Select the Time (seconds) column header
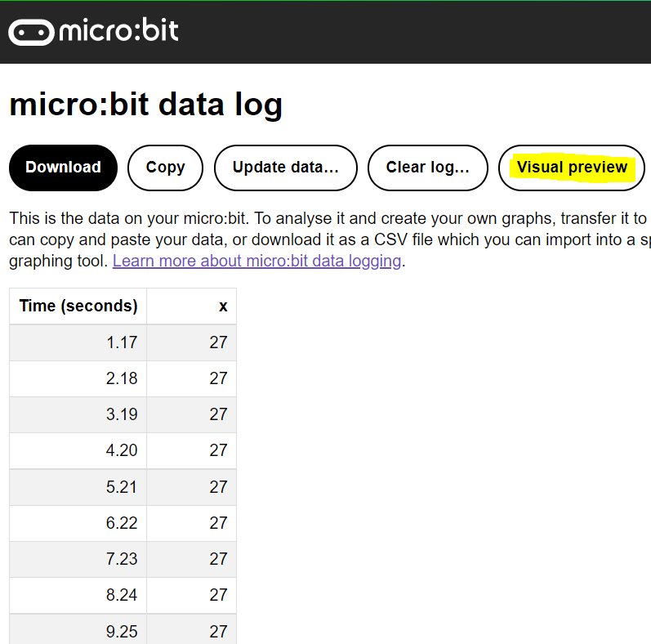Viewport: 651px width, 644px height. (78, 306)
